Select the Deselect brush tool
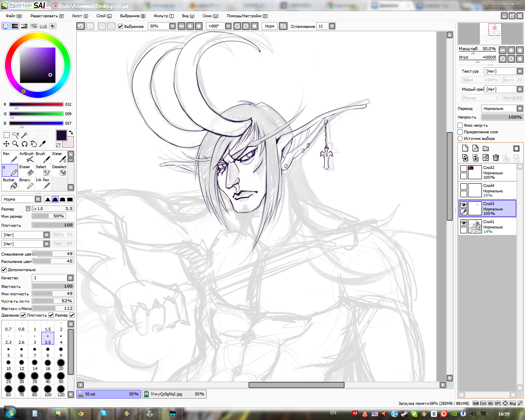The height and width of the screenshot is (420, 525). [x=59, y=170]
